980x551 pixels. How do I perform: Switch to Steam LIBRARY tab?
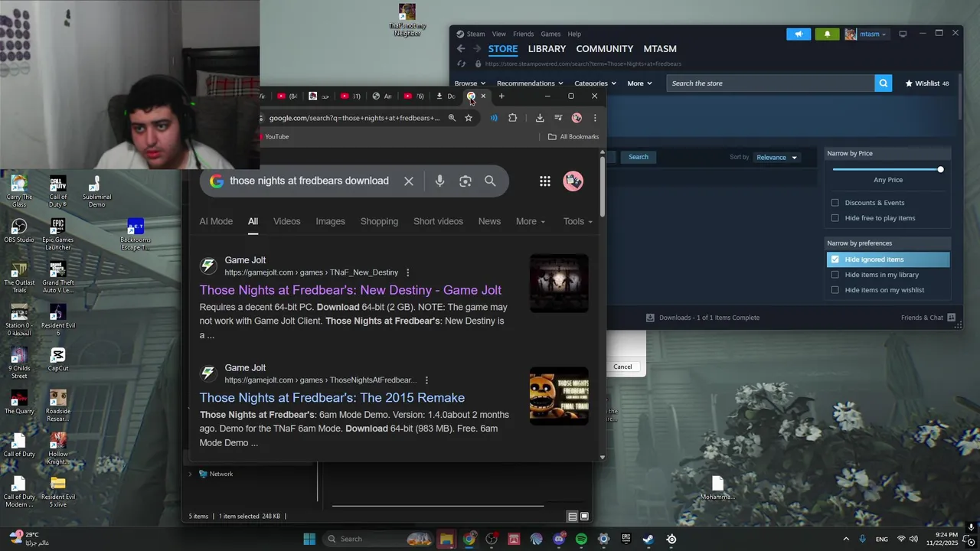[547, 49]
